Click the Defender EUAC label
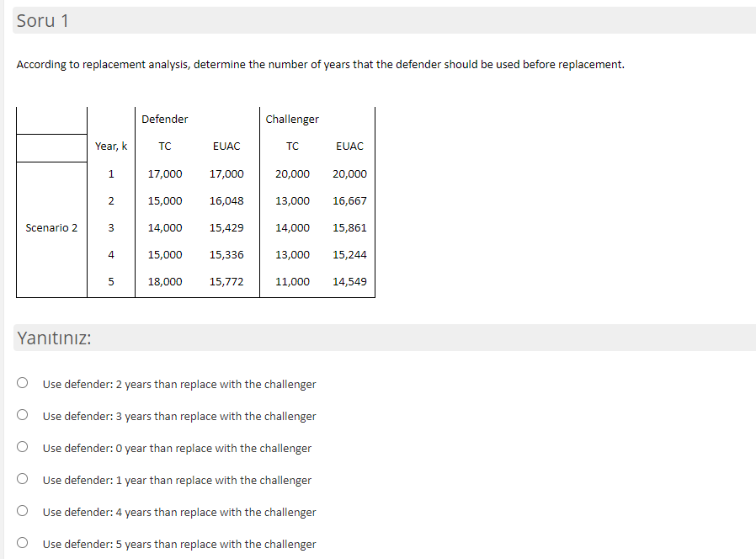 pyautogui.click(x=226, y=146)
